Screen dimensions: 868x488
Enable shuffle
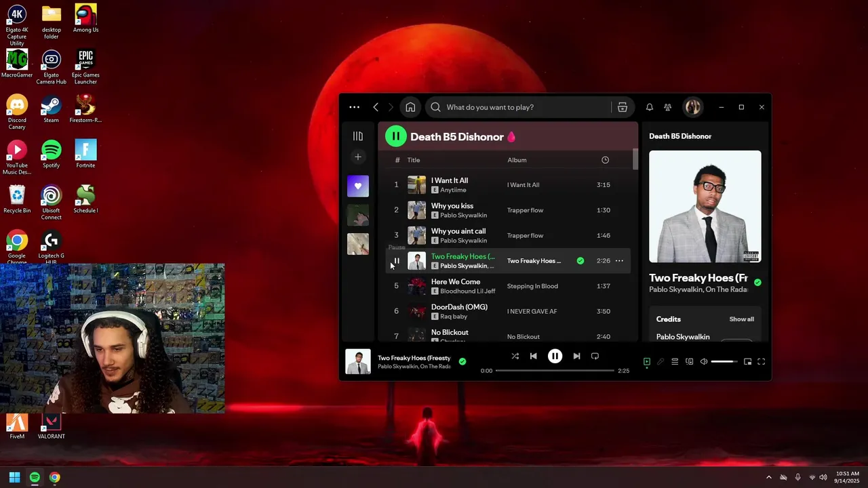click(x=515, y=356)
